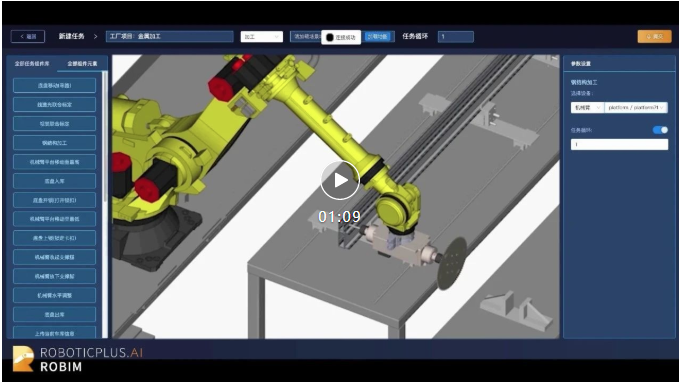Viewport: 680px width, 382px height.
Task: Click the breadcrumb chevron after 新建任务
Action: point(95,36)
